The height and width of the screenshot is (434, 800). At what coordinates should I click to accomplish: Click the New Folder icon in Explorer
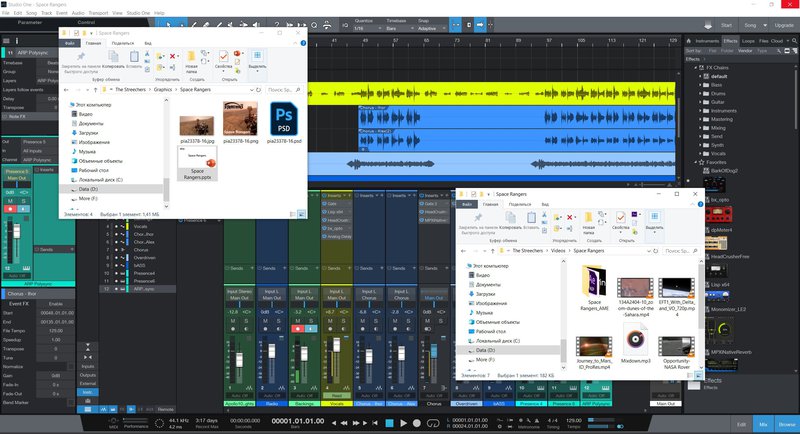pos(191,56)
